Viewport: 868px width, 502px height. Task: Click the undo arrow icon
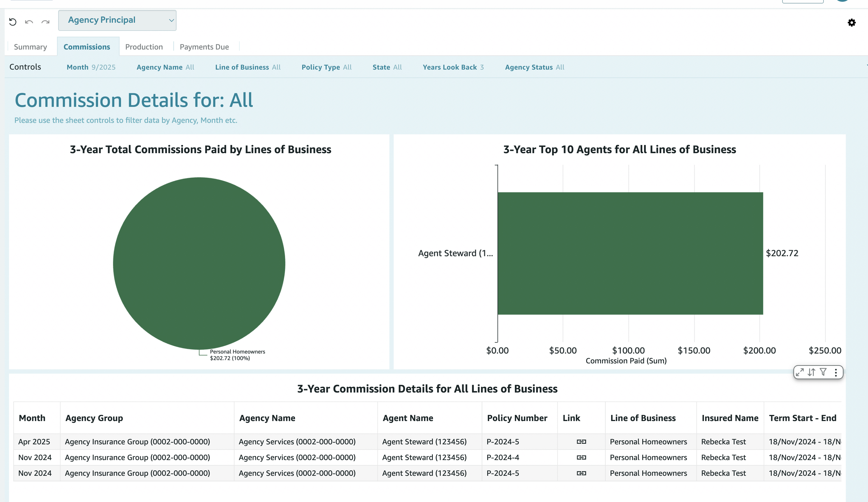tap(29, 22)
